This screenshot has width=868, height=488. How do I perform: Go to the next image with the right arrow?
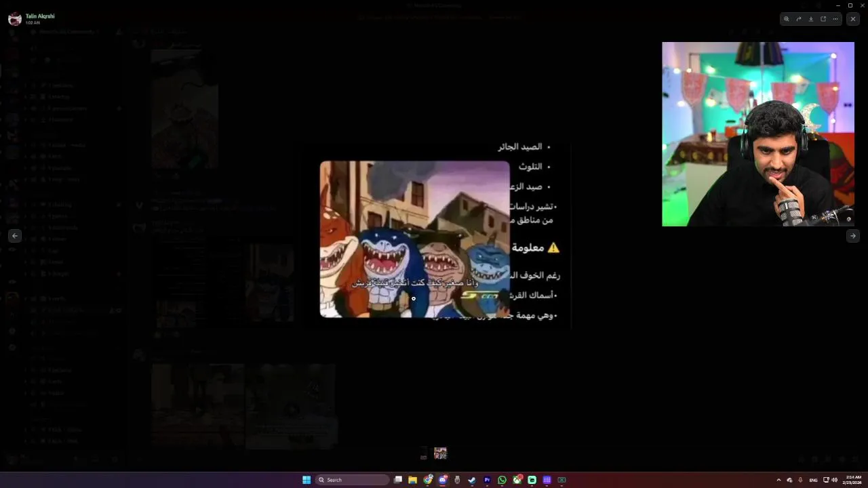pyautogui.click(x=852, y=236)
